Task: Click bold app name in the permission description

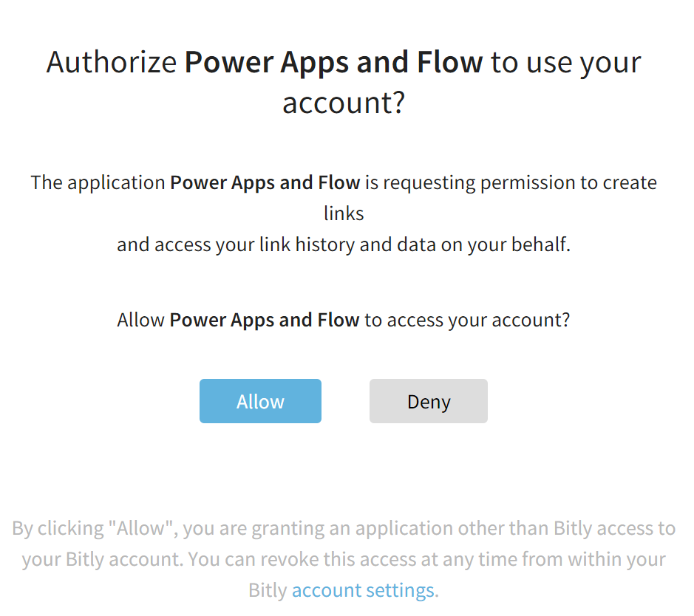Action: pyautogui.click(x=265, y=182)
